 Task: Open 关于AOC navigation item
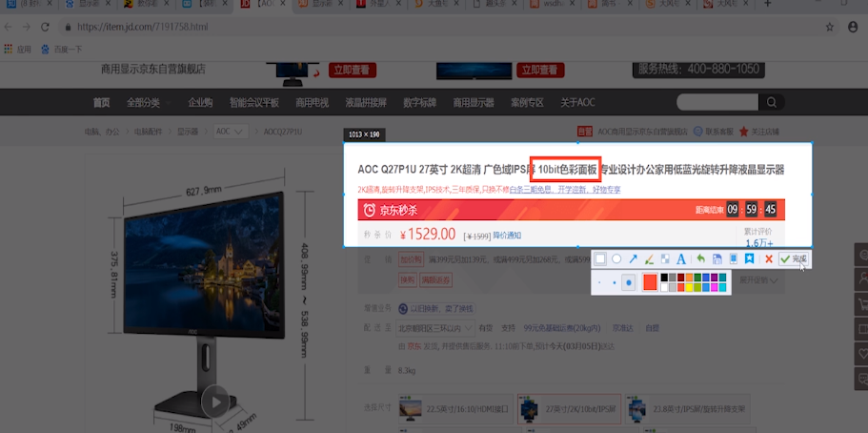(577, 103)
